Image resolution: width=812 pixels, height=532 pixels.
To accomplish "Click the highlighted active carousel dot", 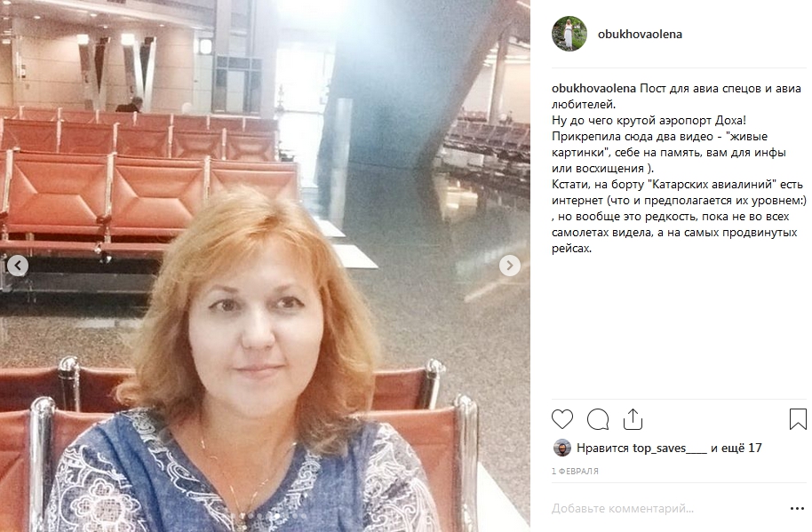I will click(x=277, y=516).
